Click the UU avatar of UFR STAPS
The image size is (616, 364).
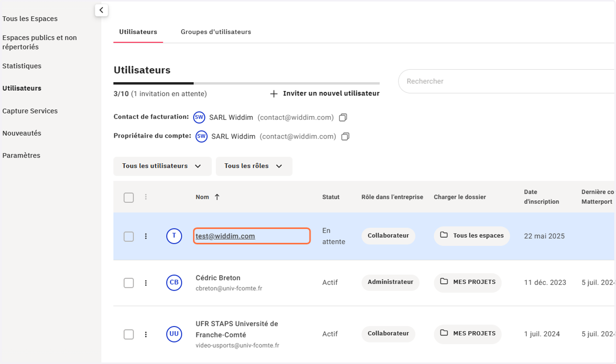coord(174,334)
